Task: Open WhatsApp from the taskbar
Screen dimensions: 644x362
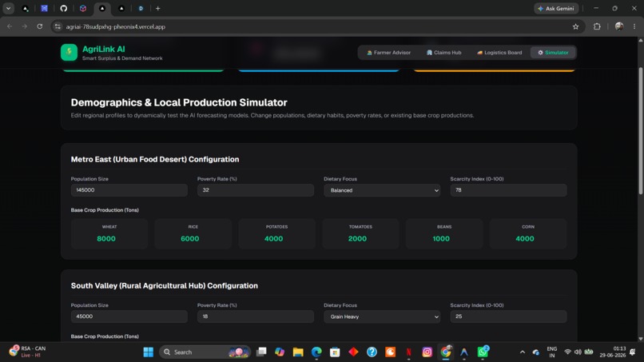Action: (x=483, y=352)
